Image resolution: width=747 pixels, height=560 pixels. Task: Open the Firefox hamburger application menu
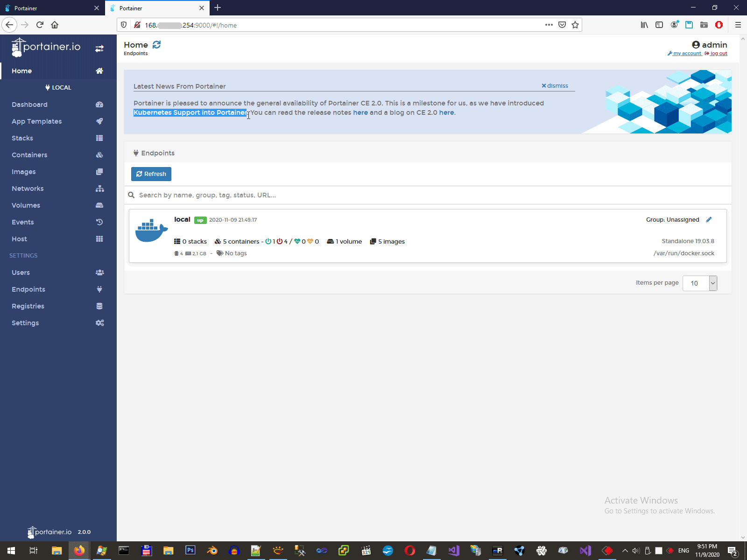pos(738,25)
